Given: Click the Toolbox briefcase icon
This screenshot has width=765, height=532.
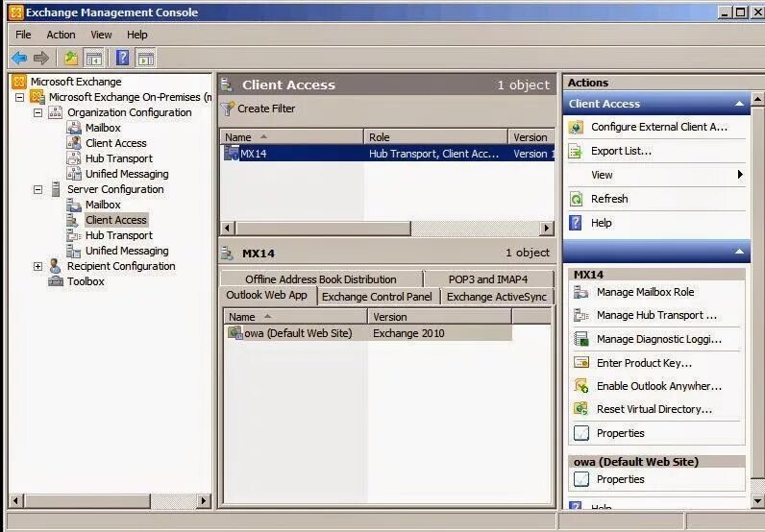Looking at the screenshot, I should 56,281.
